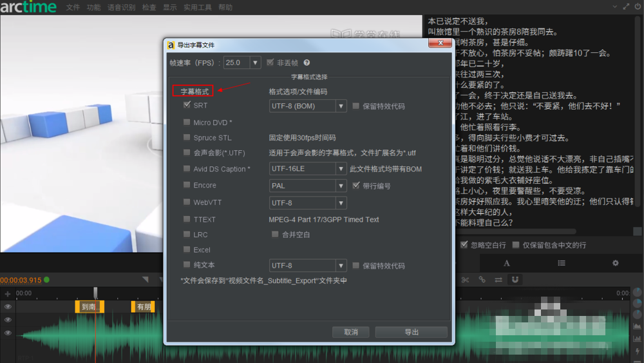The image size is (644, 363).
Task: Click the magnet snap icon
Action: tap(515, 280)
